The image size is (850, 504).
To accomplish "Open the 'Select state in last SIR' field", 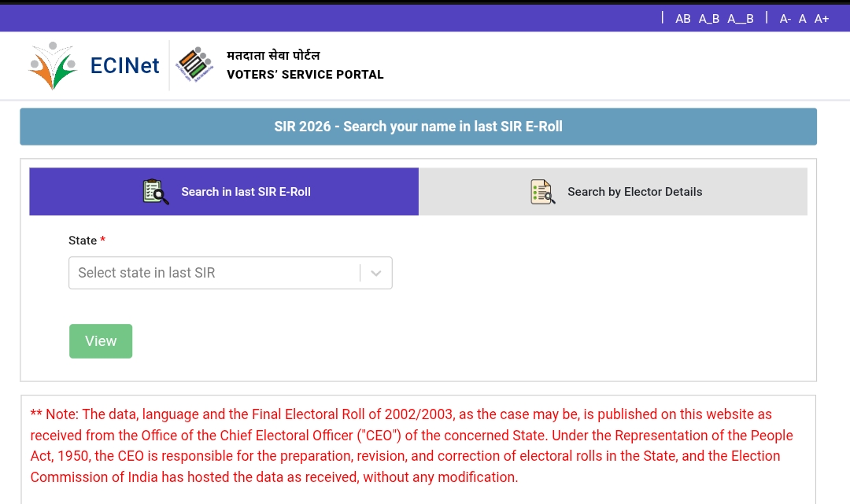I will coord(214,273).
